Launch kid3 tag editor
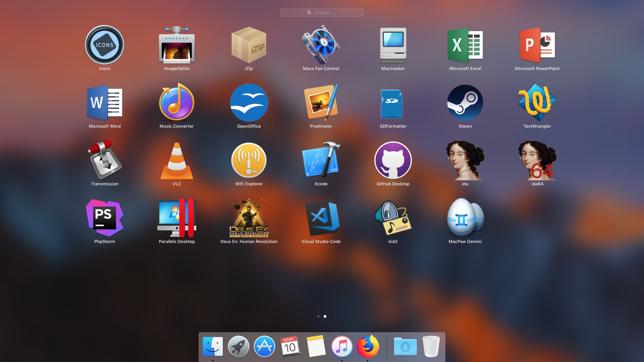The width and height of the screenshot is (644, 362). [393, 218]
